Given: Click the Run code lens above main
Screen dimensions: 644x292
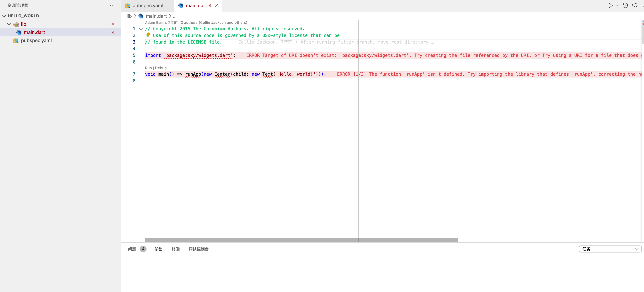Looking at the screenshot, I should (x=148, y=68).
